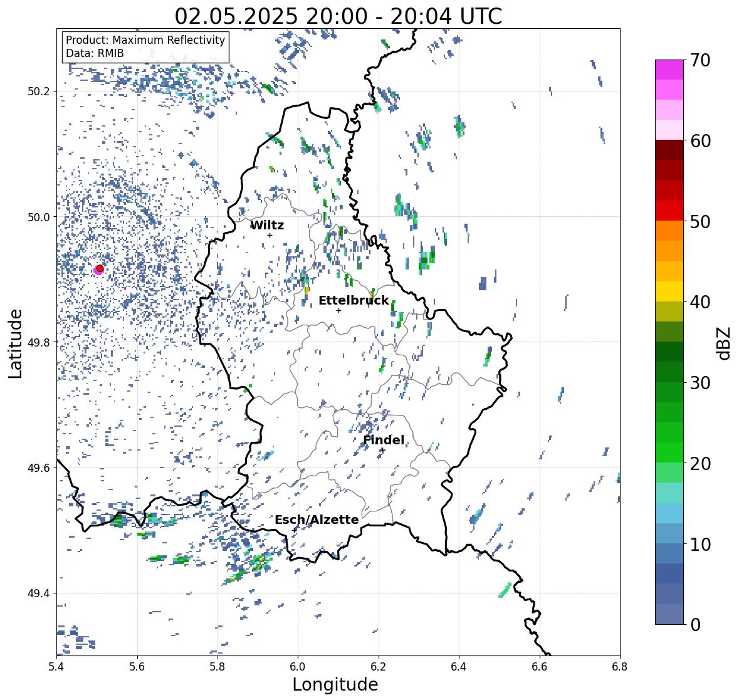The width and height of the screenshot is (739, 700).
Task: Click the Wiltz city label
Action: pos(267,225)
